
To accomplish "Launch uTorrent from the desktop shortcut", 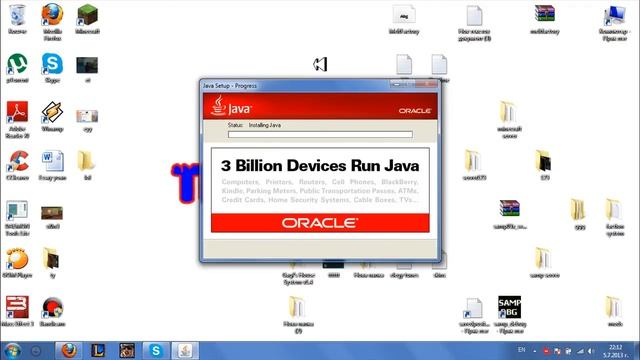I will click(x=17, y=64).
